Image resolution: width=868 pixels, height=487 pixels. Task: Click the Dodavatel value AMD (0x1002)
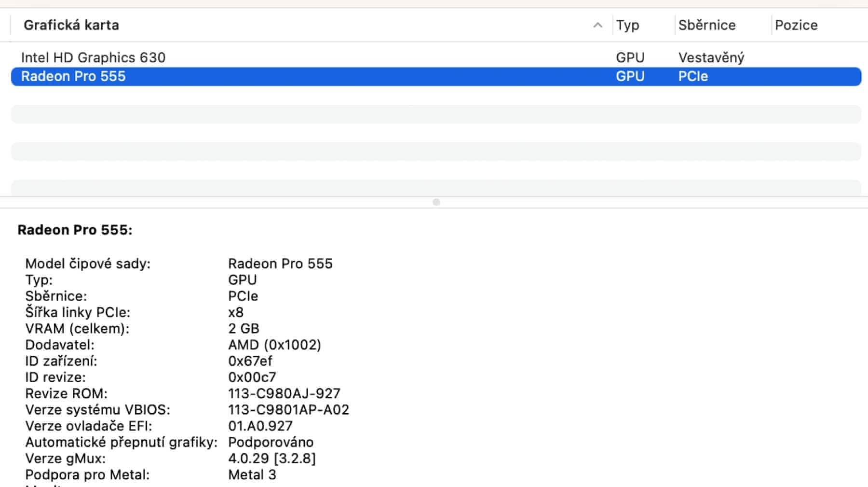(x=274, y=345)
